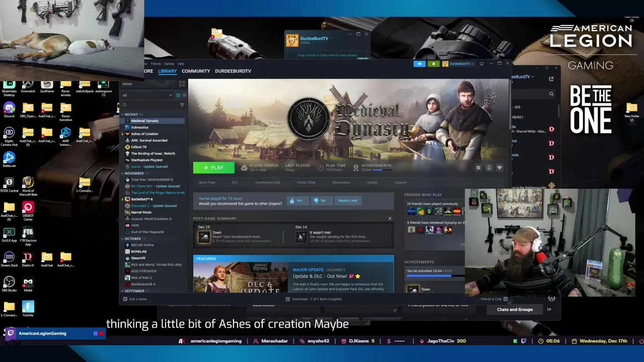This screenshot has height=362, width=644.
Task: Select Fallout 76 in the library list
Action: [x=138, y=147]
